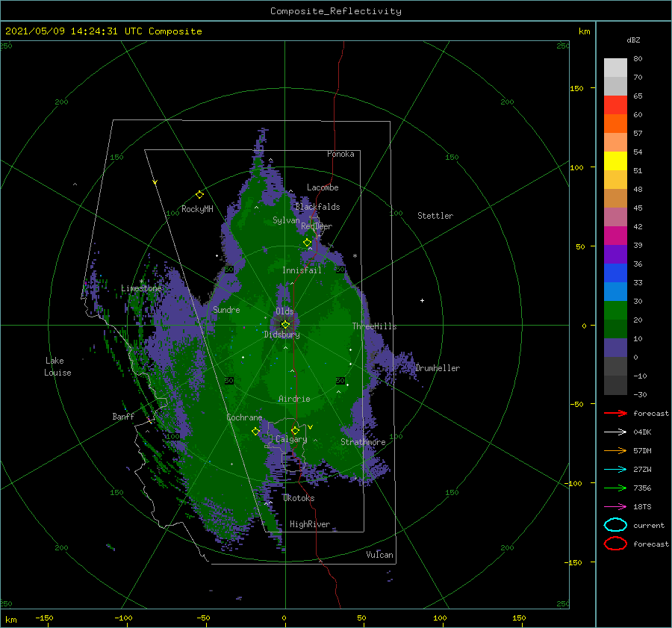Click the Sundre town label

click(226, 310)
